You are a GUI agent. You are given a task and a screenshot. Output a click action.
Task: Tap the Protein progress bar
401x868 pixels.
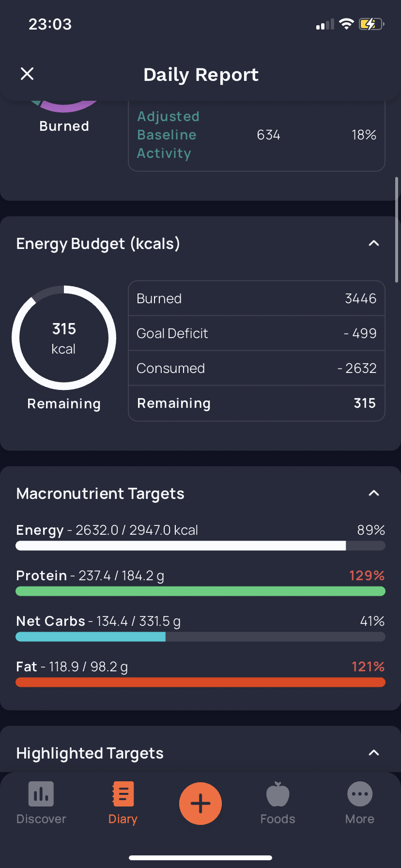(x=200, y=591)
